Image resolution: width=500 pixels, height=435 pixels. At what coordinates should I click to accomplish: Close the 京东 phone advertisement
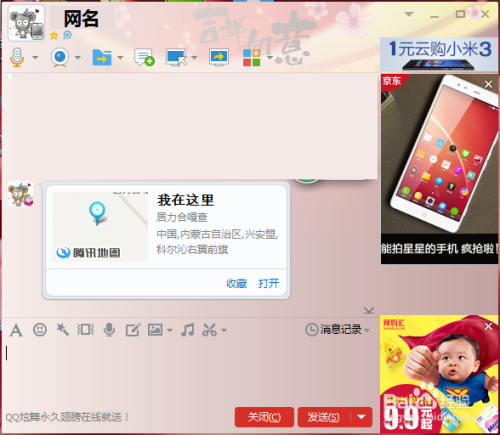[x=488, y=84]
